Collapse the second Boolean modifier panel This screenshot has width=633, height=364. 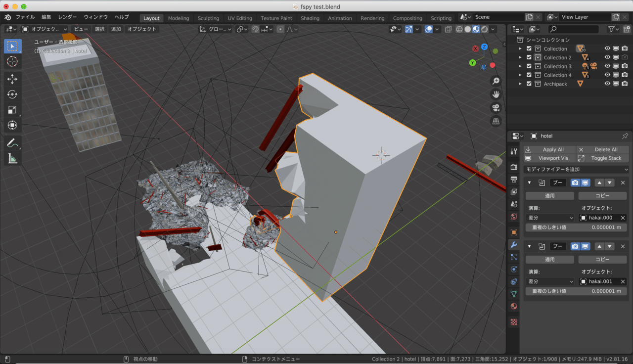(530, 246)
